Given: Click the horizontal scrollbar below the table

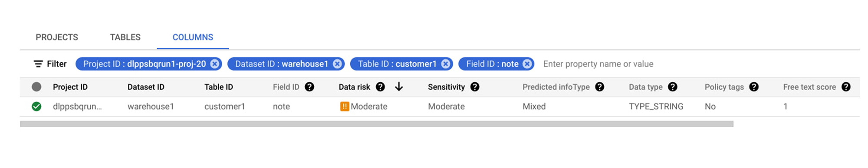Looking at the screenshot, I should pos(377,124).
